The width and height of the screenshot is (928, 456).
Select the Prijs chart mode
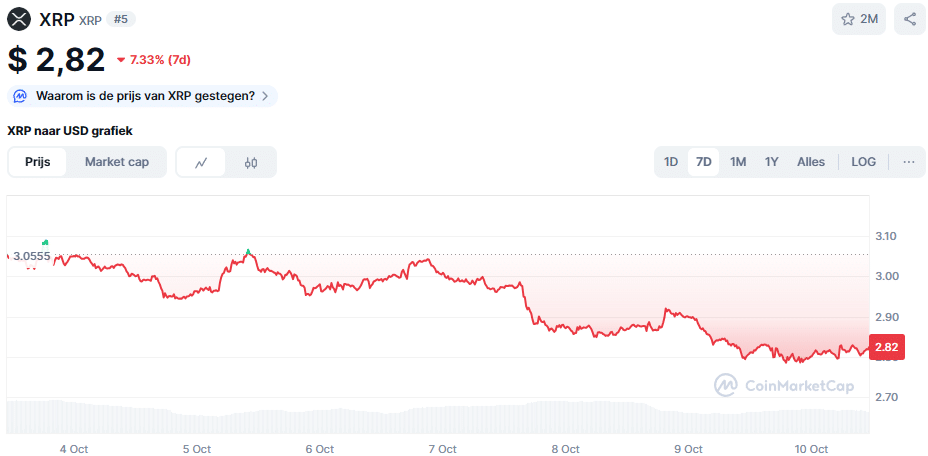38,162
